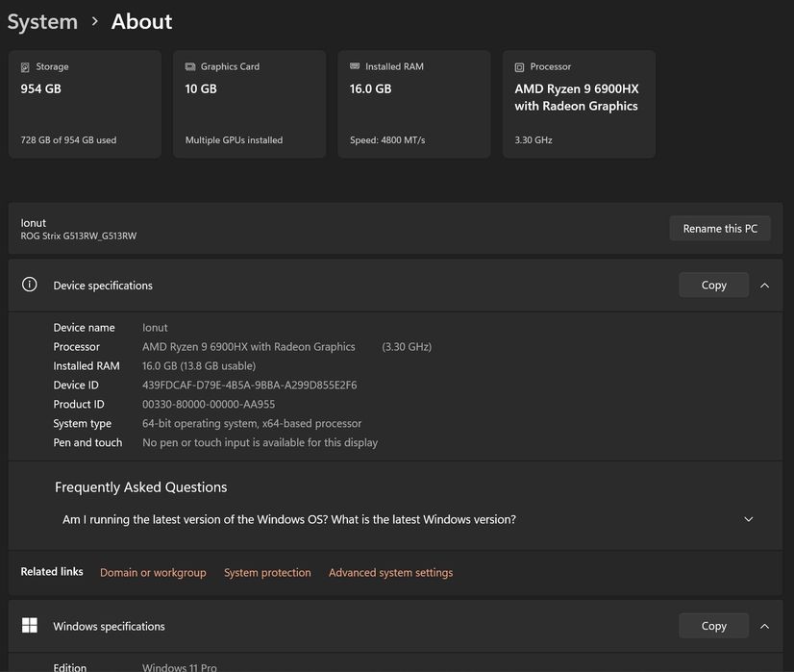The image size is (794, 672).
Task: Open the System protection link
Action: (267, 573)
